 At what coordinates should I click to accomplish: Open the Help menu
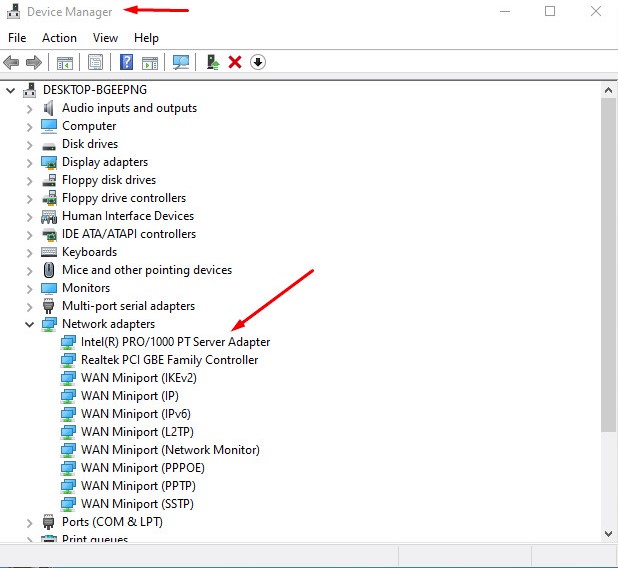[146, 38]
